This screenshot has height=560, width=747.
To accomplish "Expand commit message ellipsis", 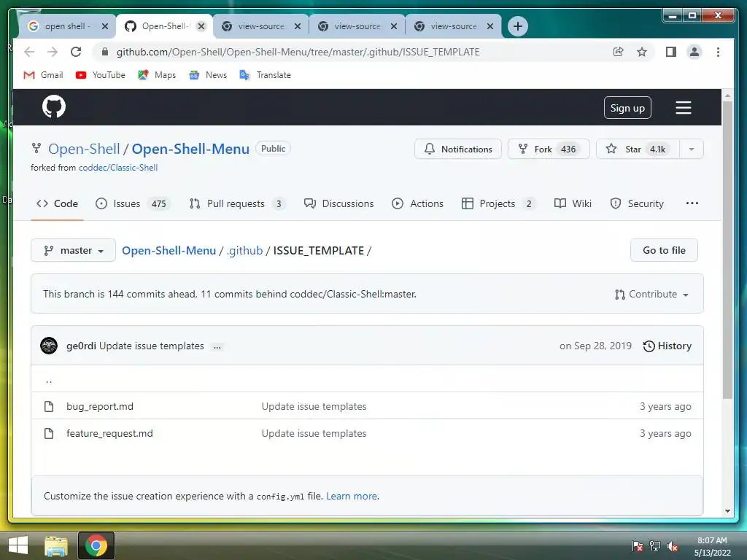I will click(217, 346).
